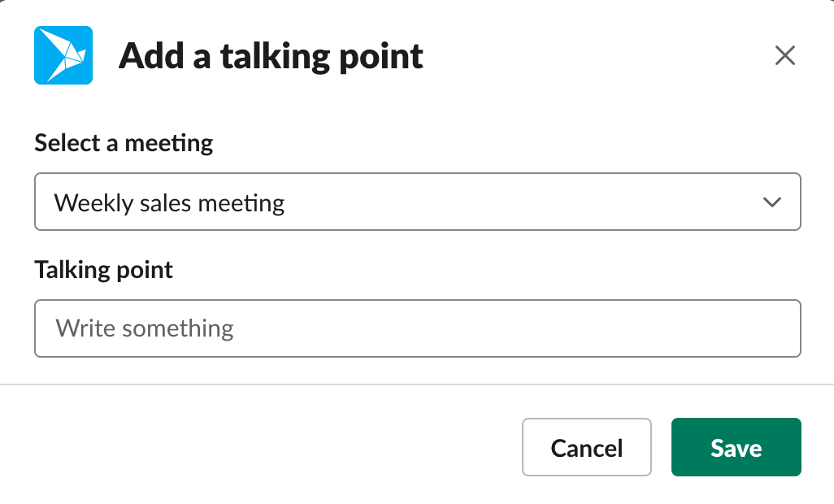
Task: Click the blue origami bird app icon
Action: pyautogui.click(x=63, y=55)
